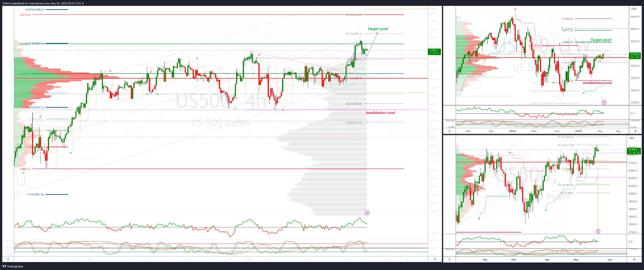The width and height of the screenshot is (644, 270).
Task: Select the red Invalidation Level label on 4h chart
Action: (380, 113)
